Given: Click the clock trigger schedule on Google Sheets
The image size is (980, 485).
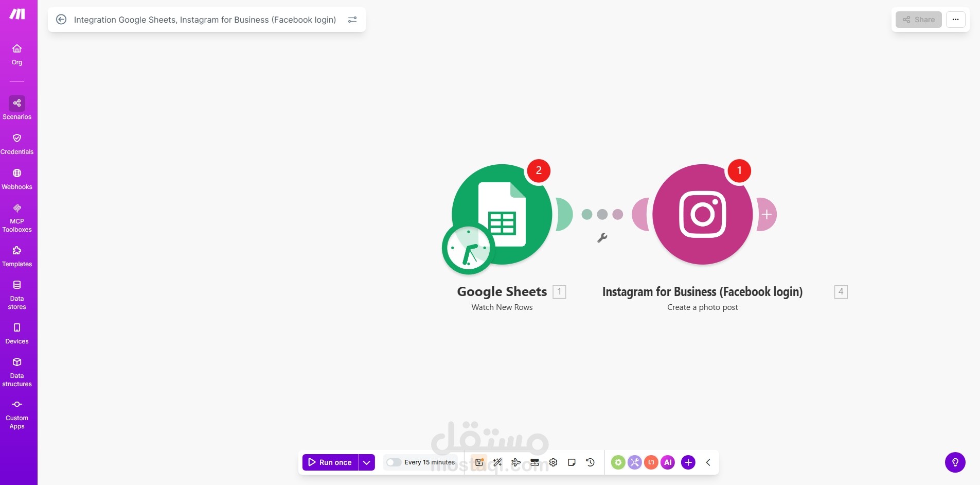Looking at the screenshot, I should (468, 249).
